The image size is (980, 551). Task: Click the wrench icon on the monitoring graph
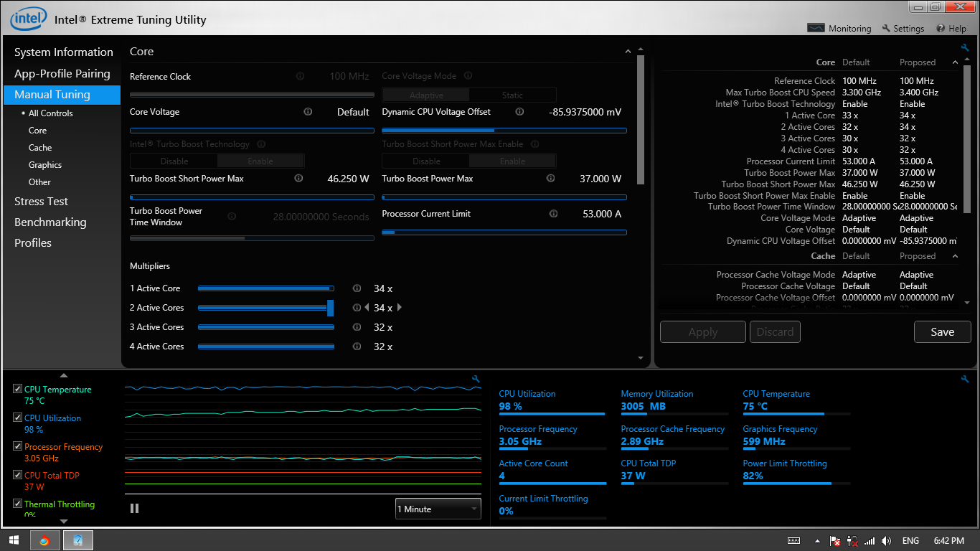coord(475,379)
